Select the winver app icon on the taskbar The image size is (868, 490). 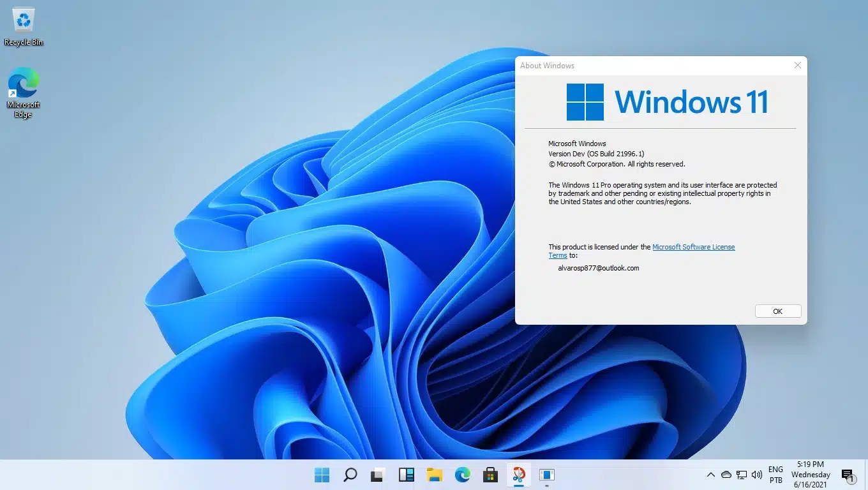547,475
